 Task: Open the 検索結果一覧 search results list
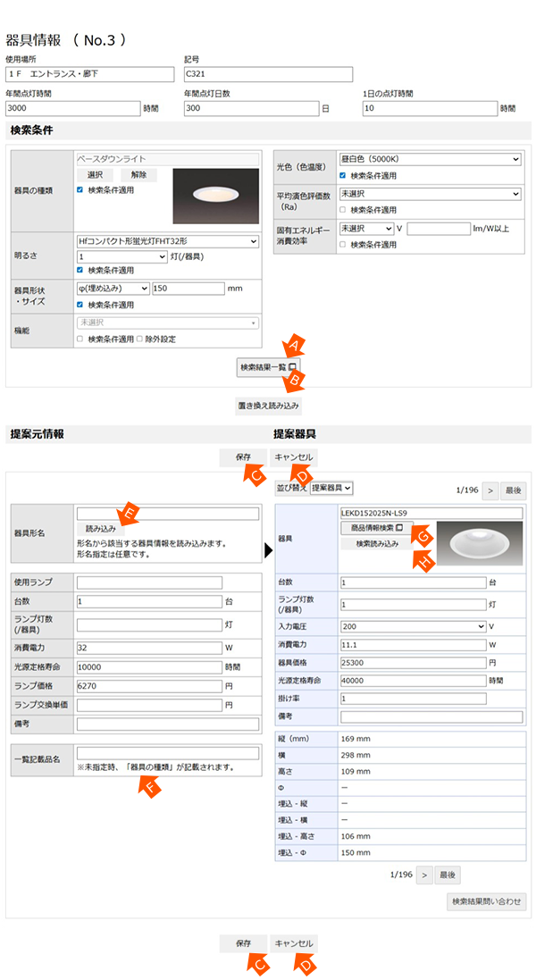[x=268, y=367]
